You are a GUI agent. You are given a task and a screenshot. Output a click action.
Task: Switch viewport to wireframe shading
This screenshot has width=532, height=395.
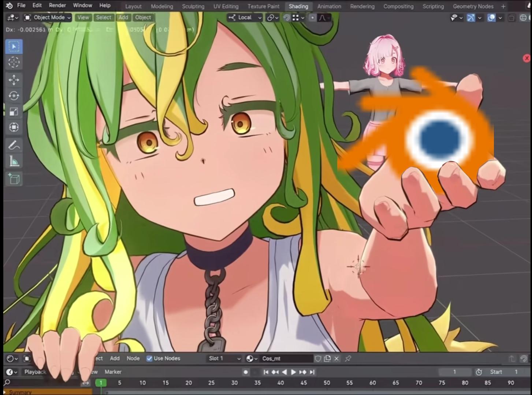pyautogui.click(x=524, y=18)
